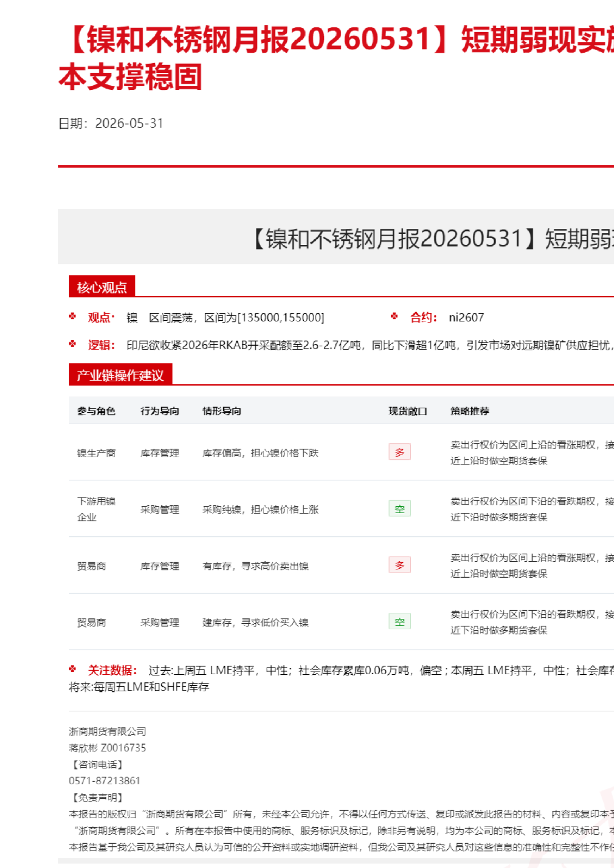
Task: Click the 镍生产商 row cell
Action: pos(96,453)
